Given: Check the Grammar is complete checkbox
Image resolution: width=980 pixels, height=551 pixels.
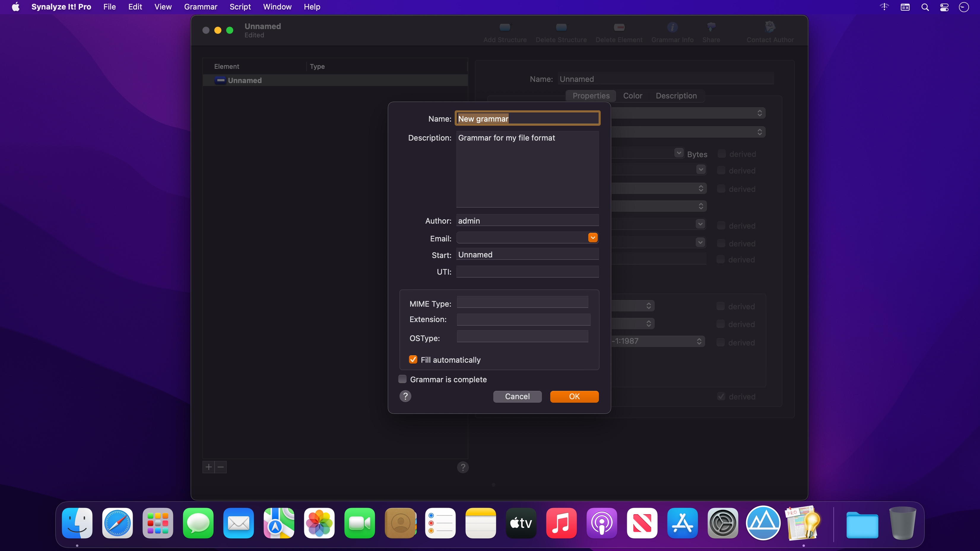Looking at the screenshot, I should [402, 379].
